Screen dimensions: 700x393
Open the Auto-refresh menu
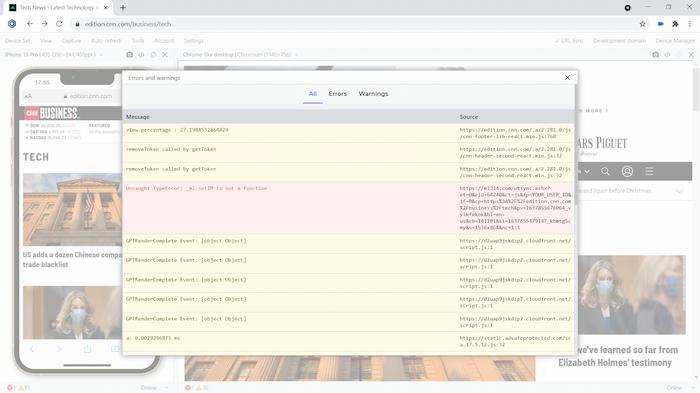click(x=106, y=41)
